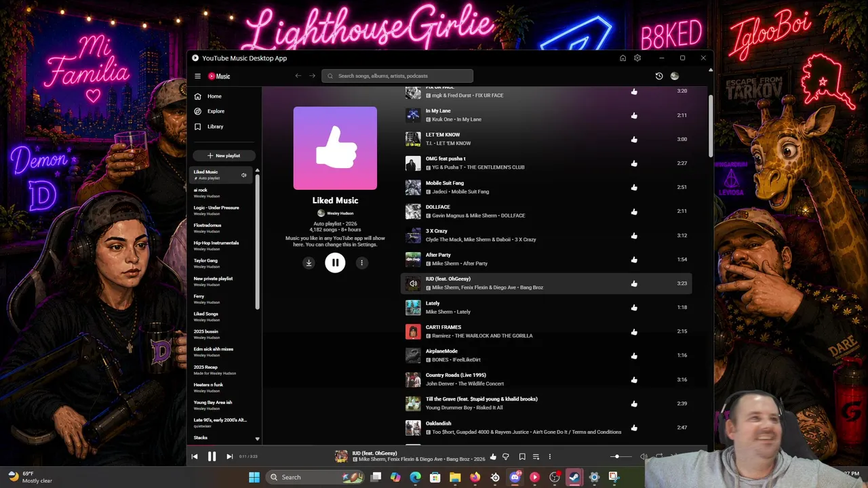Save current song with bookmark icon

[522, 457]
